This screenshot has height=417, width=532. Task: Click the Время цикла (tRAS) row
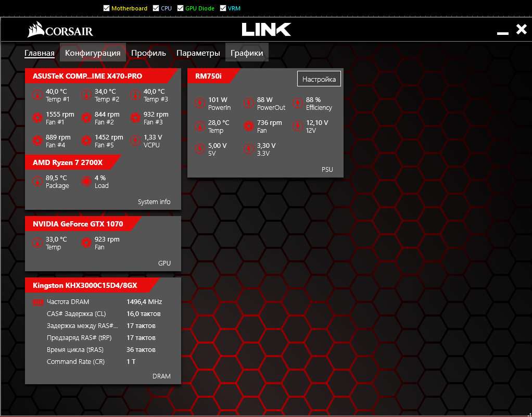[101, 350]
